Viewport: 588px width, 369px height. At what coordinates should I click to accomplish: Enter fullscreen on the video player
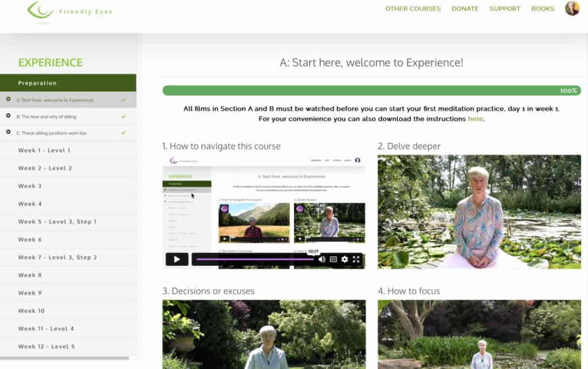click(x=356, y=259)
